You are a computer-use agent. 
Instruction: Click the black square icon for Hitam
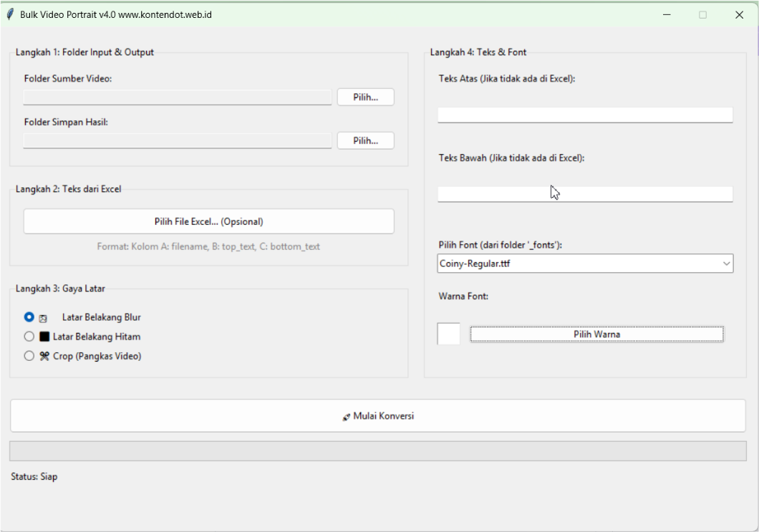44,337
